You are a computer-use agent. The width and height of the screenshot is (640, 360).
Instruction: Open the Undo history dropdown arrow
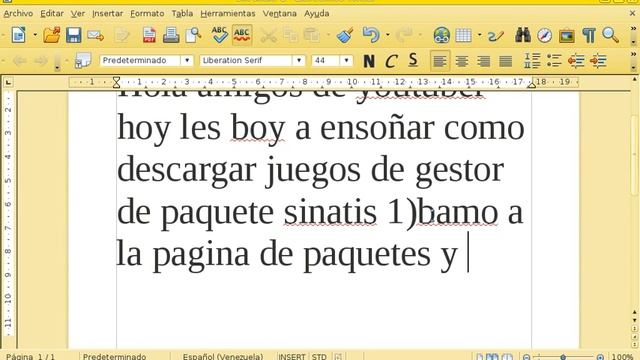tap(388, 35)
